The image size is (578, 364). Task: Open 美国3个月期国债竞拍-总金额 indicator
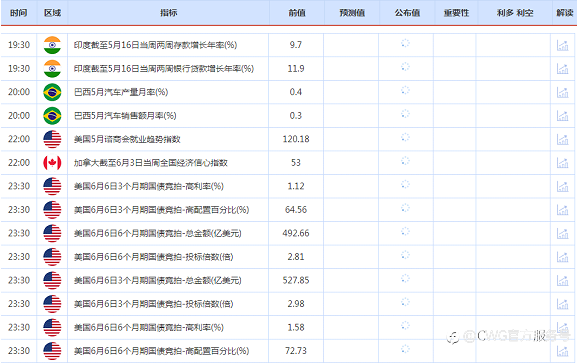(157, 280)
